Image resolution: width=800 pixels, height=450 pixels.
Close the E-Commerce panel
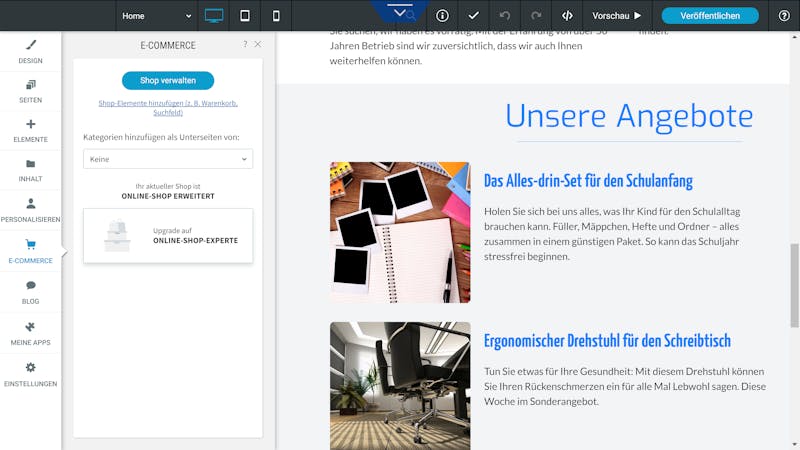pyautogui.click(x=258, y=44)
